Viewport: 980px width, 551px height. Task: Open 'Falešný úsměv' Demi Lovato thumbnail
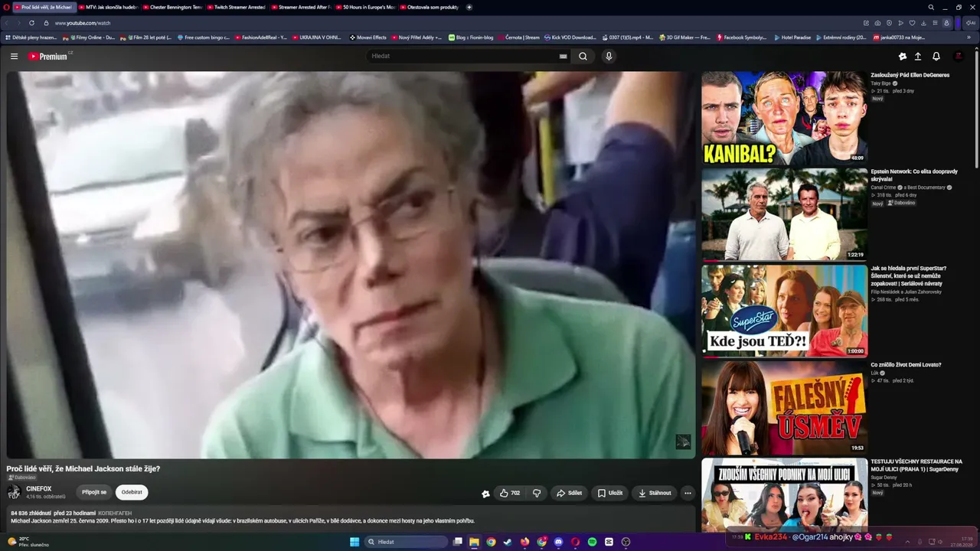785,407
